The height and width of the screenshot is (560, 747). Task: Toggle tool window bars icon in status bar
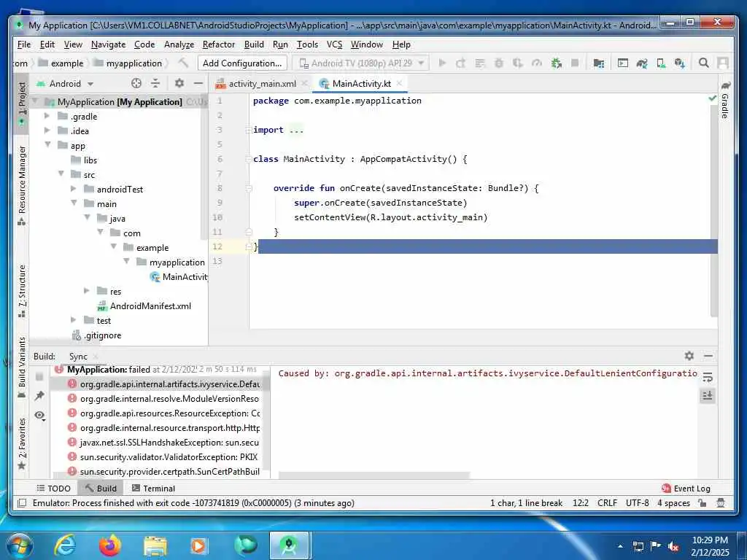pyautogui.click(x=21, y=503)
